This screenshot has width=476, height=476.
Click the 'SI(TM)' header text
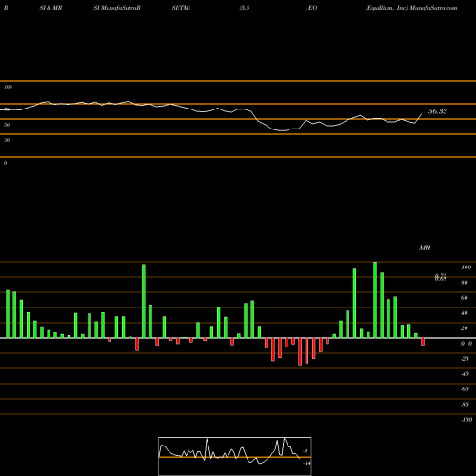coord(181,8)
